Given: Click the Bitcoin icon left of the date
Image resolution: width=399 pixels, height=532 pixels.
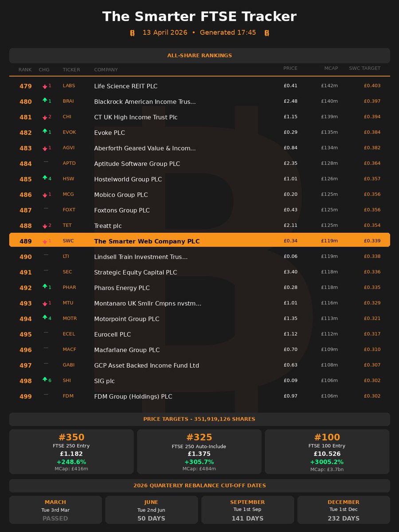Looking at the screenshot, I should (132, 33).
